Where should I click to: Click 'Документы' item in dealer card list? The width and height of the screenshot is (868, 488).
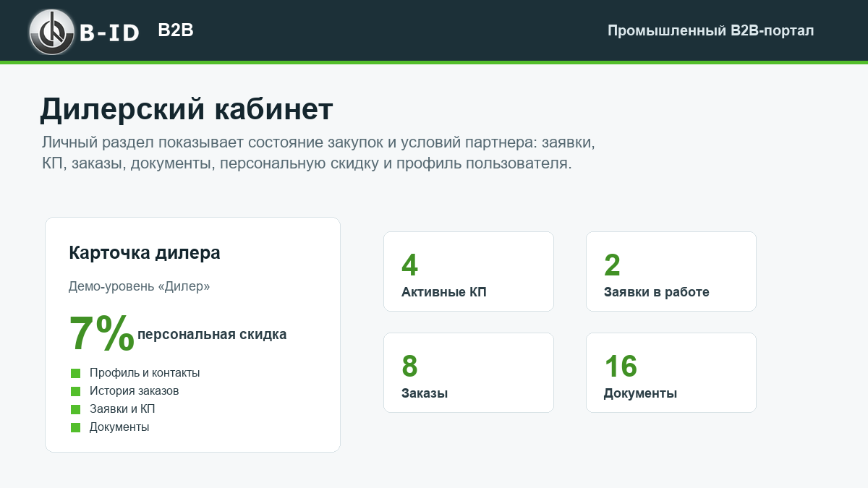point(119,427)
